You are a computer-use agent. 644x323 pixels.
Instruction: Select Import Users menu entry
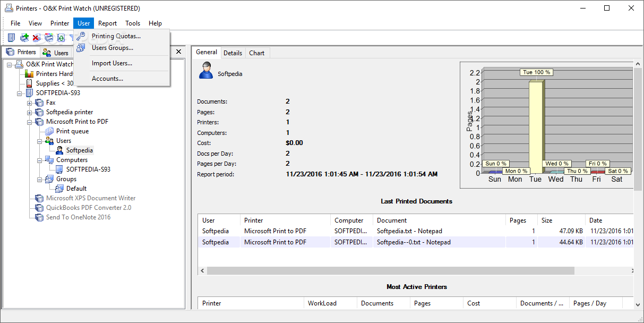122,63
